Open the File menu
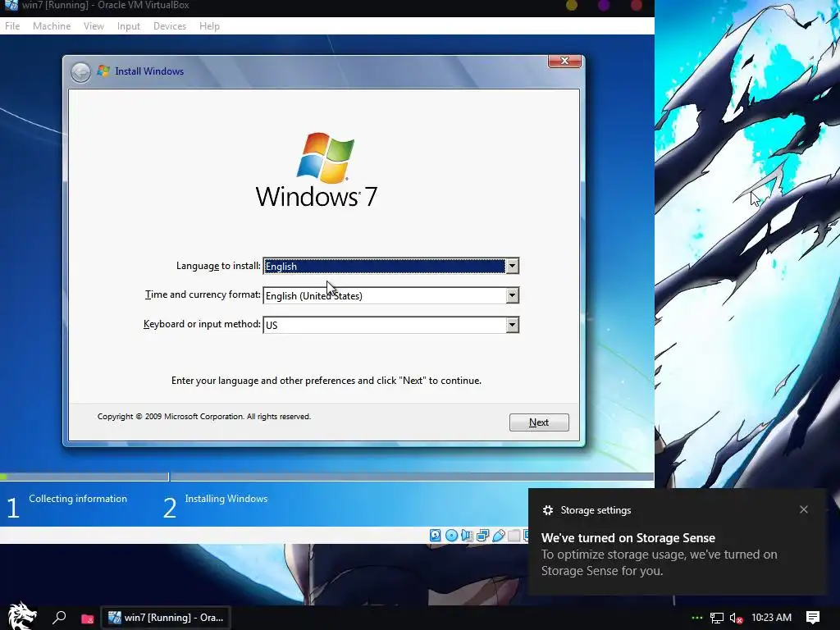Viewport: 840px width, 630px height. (x=12, y=26)
